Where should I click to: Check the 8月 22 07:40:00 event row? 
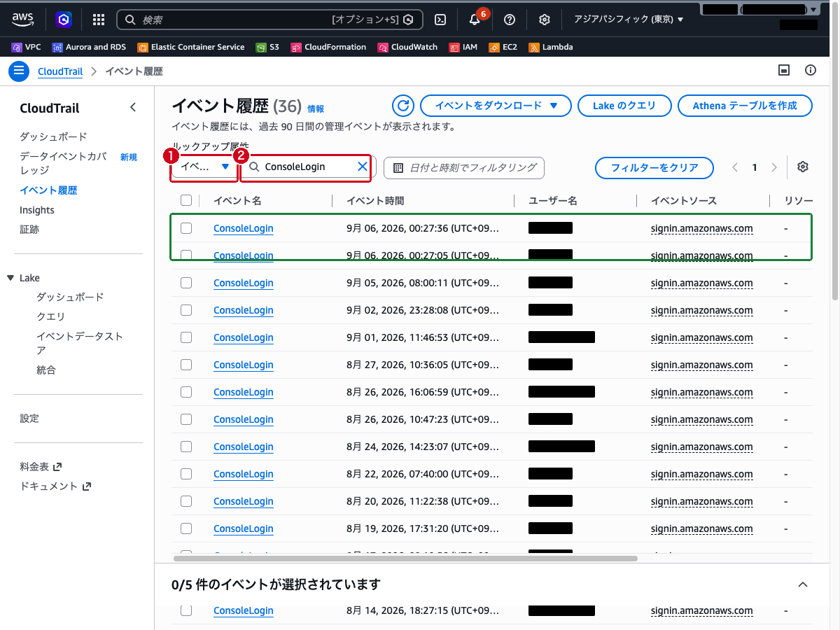point(186,473)
